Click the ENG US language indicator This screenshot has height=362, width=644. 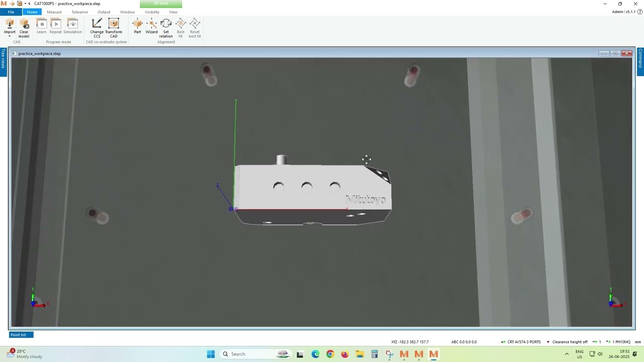580,354
